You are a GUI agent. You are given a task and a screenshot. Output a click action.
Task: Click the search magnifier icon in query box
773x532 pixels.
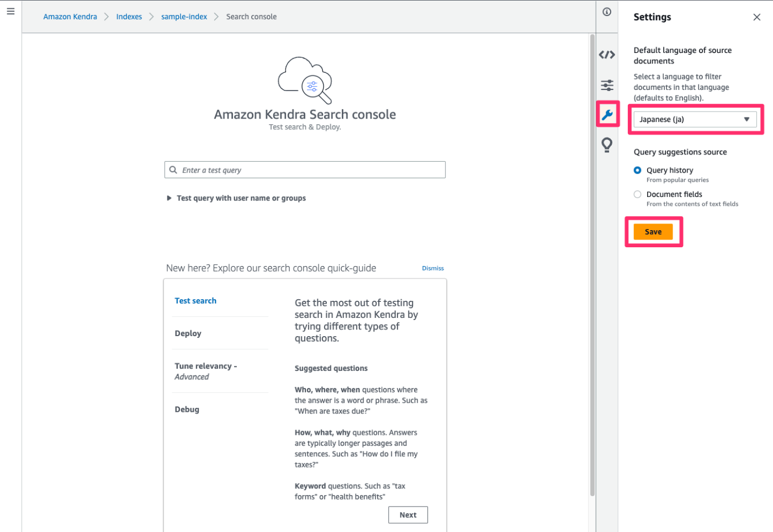point(173,170)
